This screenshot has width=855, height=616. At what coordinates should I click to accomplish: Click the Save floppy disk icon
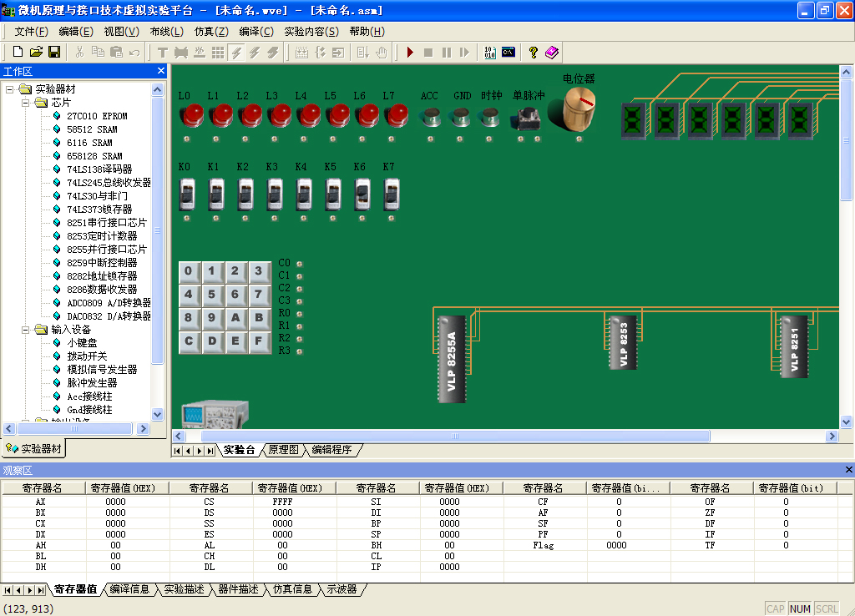(x=54, y=53)
